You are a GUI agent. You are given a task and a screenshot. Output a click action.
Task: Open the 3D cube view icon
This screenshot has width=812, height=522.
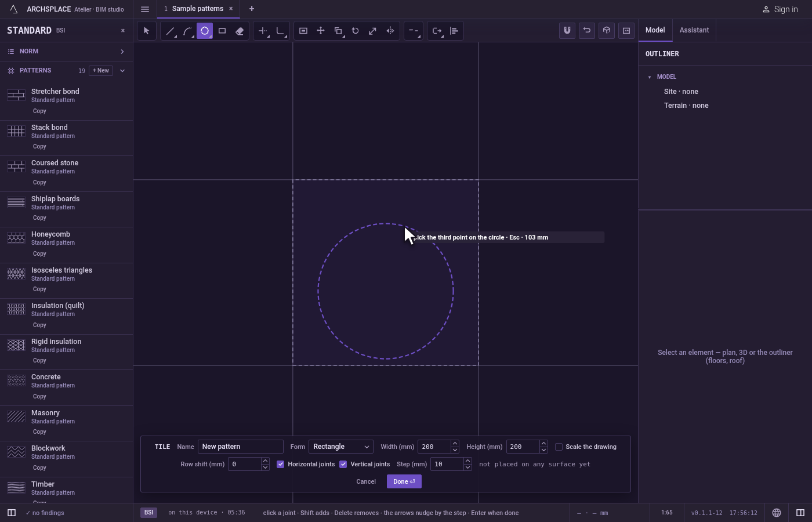click(607, 31)
